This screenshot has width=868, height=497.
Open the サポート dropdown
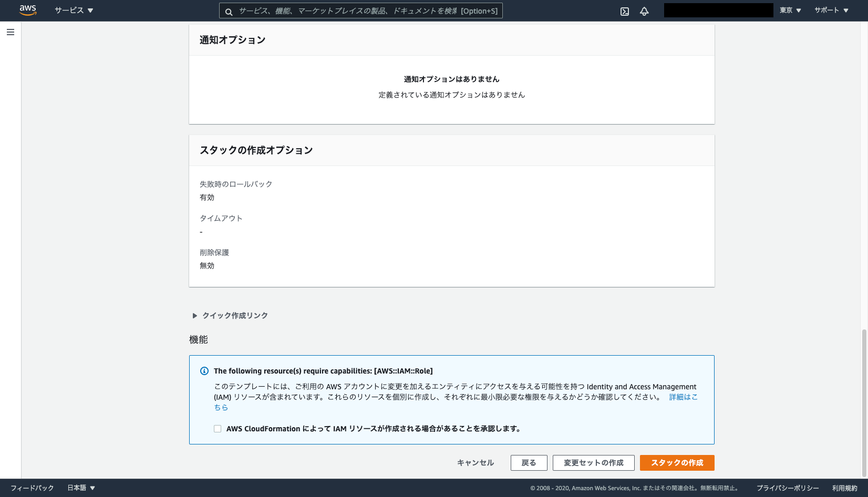coord(831,10)
